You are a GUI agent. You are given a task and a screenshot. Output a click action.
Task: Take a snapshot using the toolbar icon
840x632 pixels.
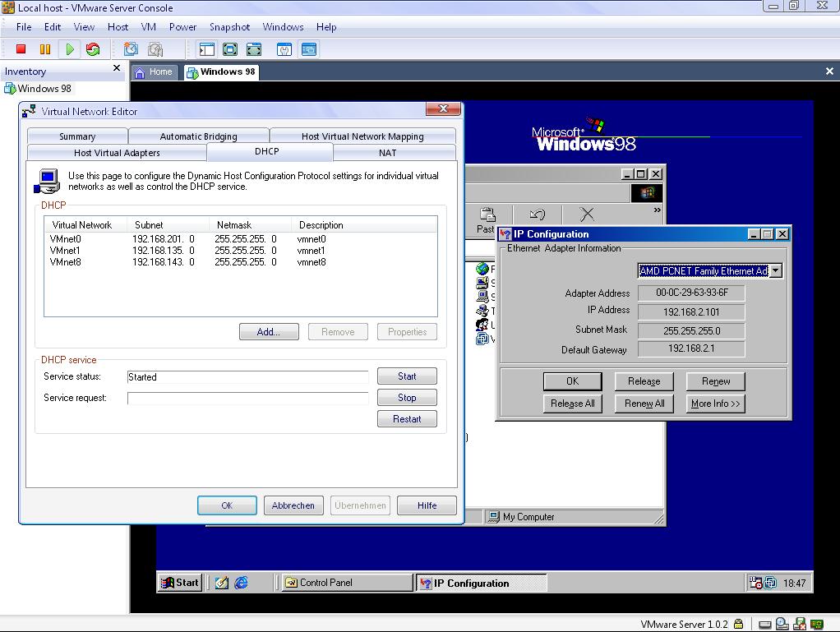[x=131, y=49]
